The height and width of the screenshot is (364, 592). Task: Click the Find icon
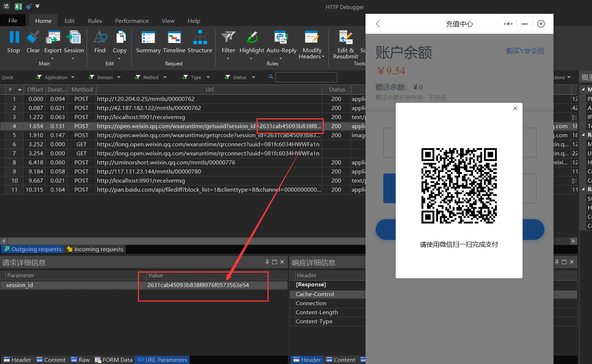[x=100, y=37]
